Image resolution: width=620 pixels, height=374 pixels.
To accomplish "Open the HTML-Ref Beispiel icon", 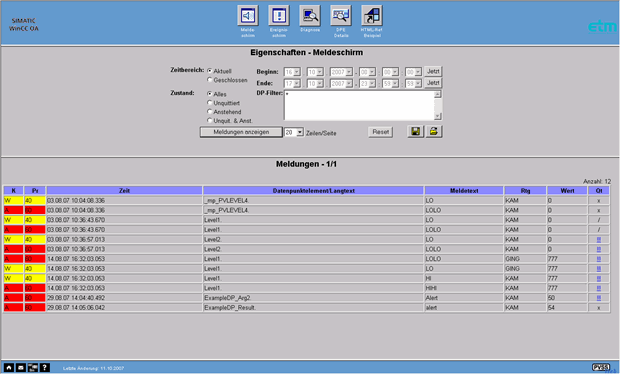I will pyautogui.click(x=372, y=16).
